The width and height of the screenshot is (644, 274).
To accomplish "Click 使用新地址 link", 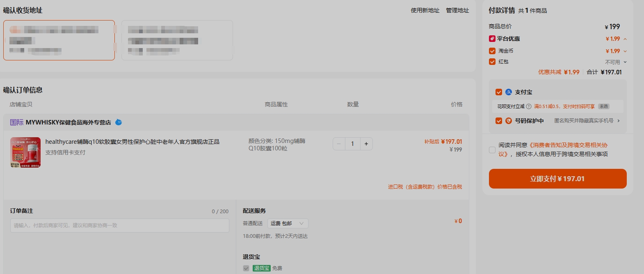I will click(425, 10).
